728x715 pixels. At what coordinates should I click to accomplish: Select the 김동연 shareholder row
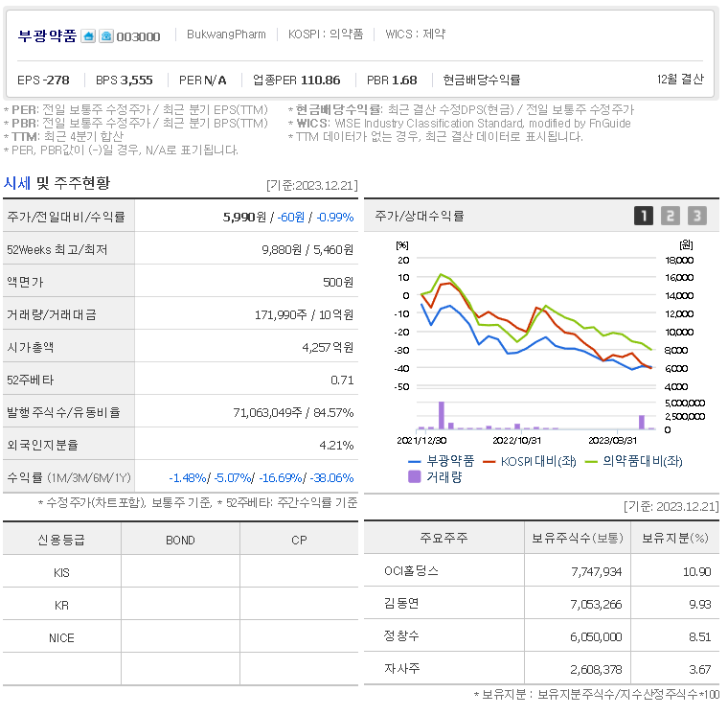click(x=541, y=604)
